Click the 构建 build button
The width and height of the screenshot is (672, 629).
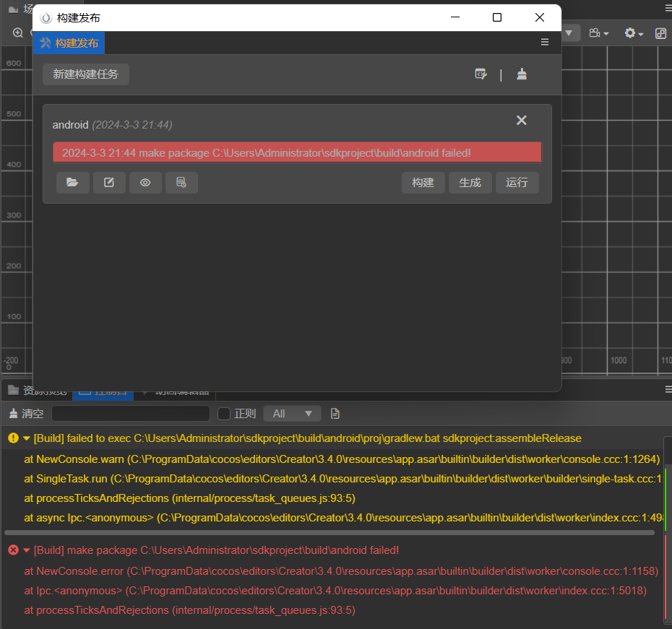(x=423, y=183)
